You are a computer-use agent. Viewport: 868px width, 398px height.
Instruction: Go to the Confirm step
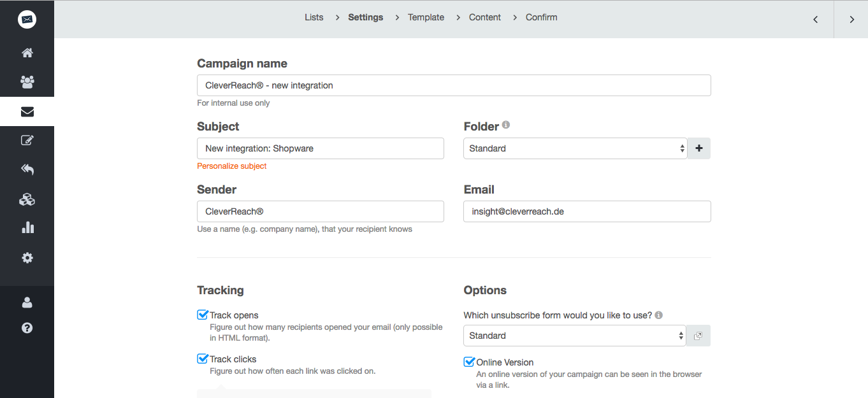coord(542,17)
